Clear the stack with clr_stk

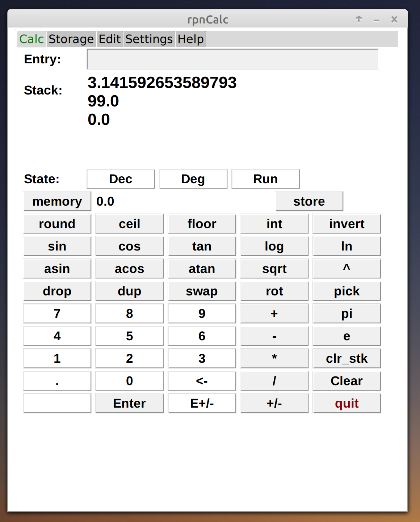coord(346,358)
